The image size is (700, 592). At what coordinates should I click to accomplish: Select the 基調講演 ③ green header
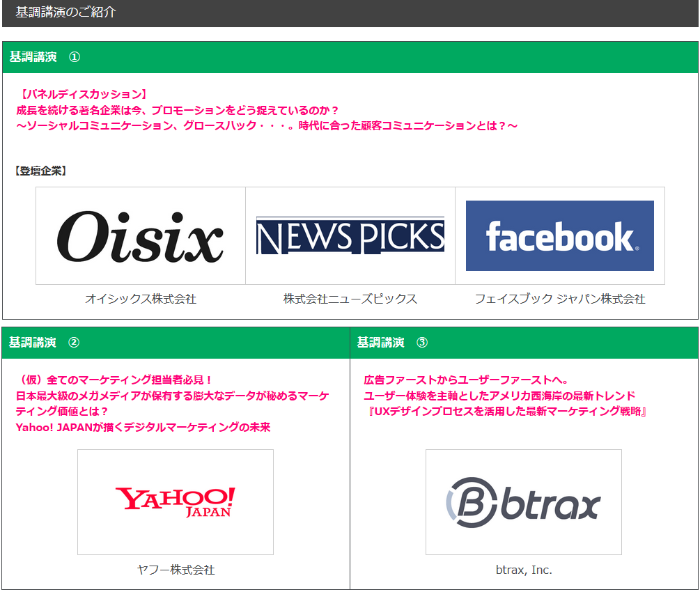click(x=524, y=343)
